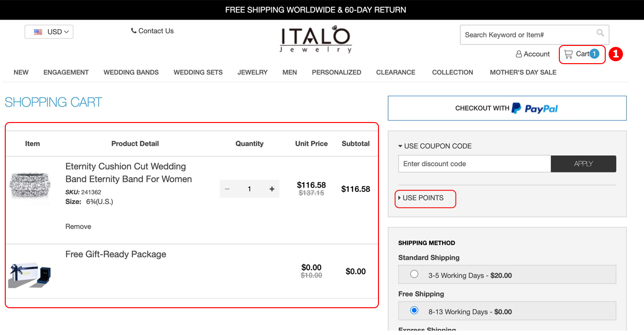
Task: Open the Wedding Bands menu
Action: click(x=131, y=72)
